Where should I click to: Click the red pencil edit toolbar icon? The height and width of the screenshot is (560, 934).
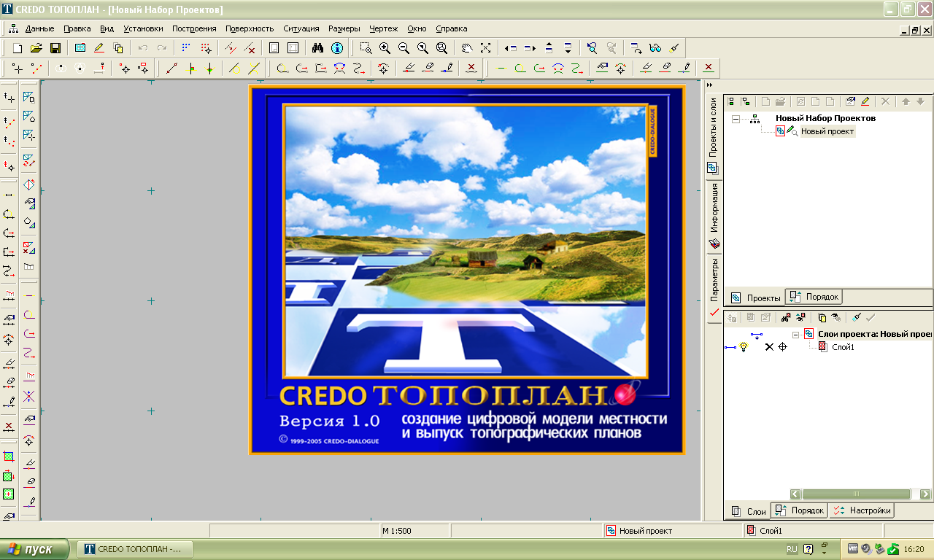tap(99, 48)
